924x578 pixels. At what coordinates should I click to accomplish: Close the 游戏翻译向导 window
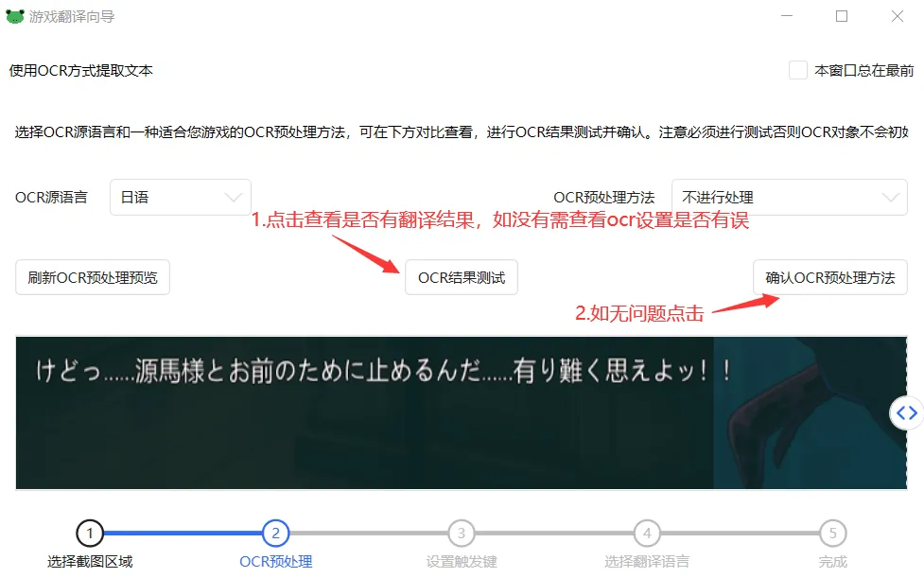tap(898, 16)
